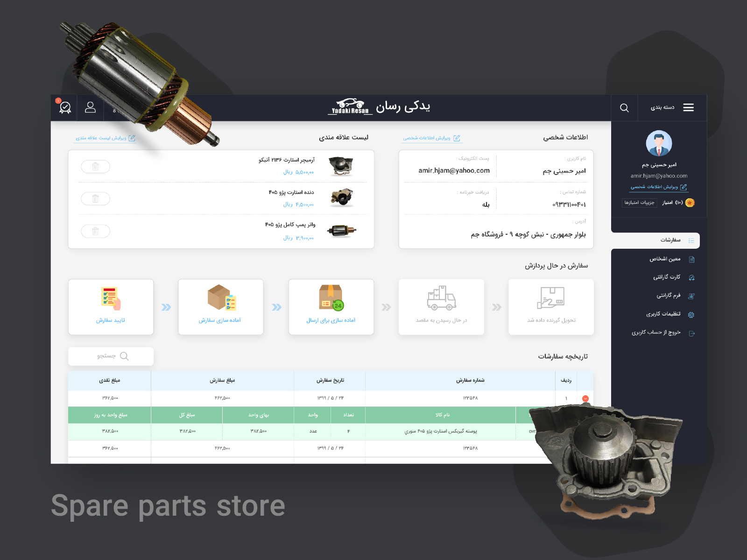Click the کارت گارانتی badge icon

[691, 277]
